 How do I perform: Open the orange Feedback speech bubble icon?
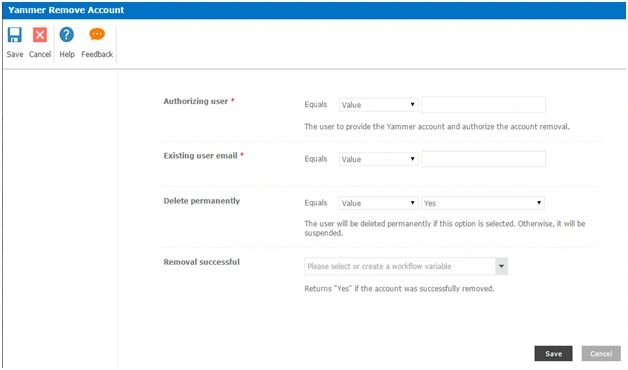[97, 34]
